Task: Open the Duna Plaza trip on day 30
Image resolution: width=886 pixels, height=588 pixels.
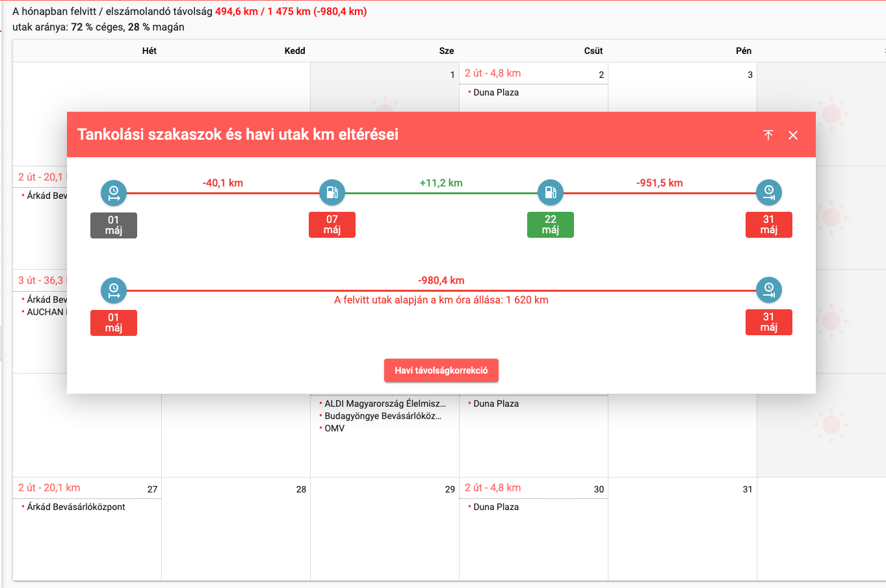Action: 496,507
